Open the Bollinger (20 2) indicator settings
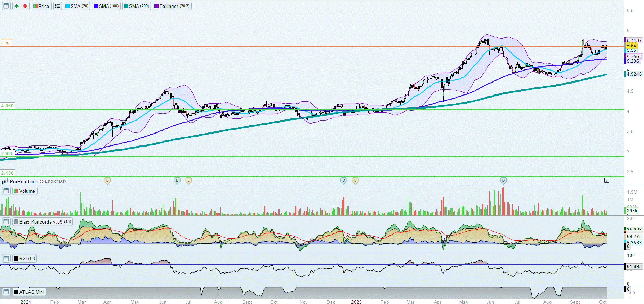 point(172,6)
